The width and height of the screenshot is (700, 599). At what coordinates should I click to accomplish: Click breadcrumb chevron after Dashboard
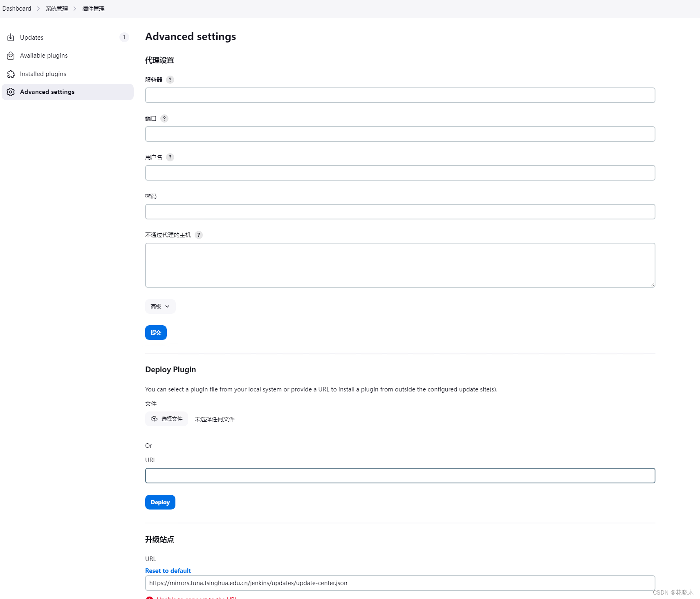pyautogui.click(x=38, y=9)
